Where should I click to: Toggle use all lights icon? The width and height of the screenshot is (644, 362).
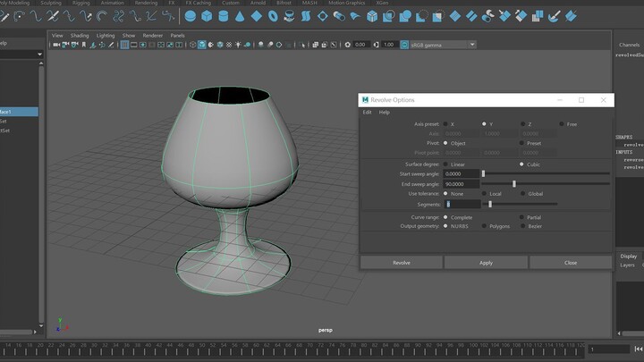pyautogui.click(x=238, y=45)
